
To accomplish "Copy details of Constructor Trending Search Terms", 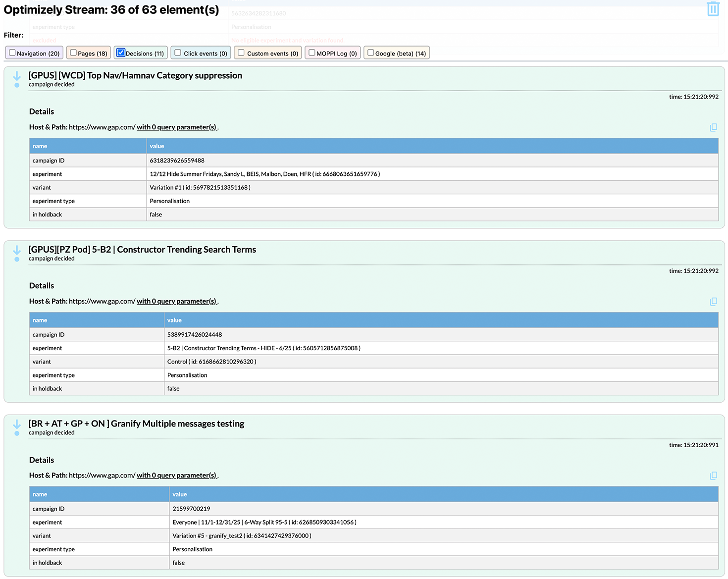I will pyautogui.click(x=713, y=302).
